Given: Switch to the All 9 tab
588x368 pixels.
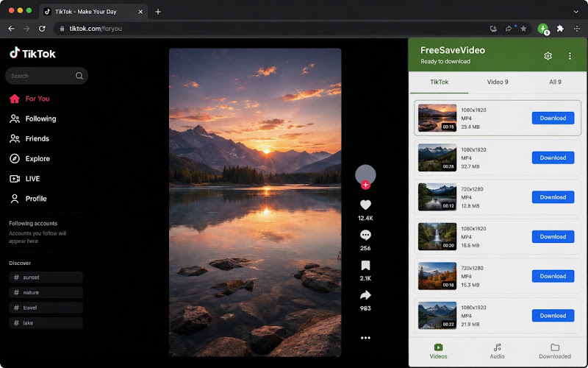Looking at the screenshot, I should 555,82.
